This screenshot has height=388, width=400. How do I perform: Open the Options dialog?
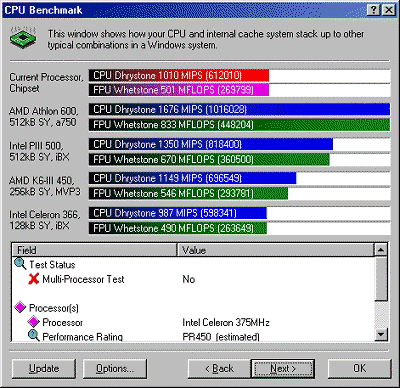click(x=115, y=369)
